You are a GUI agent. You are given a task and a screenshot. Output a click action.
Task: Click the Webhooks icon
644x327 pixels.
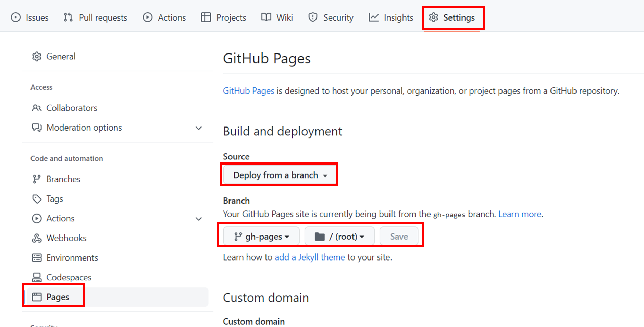point(37,238)
